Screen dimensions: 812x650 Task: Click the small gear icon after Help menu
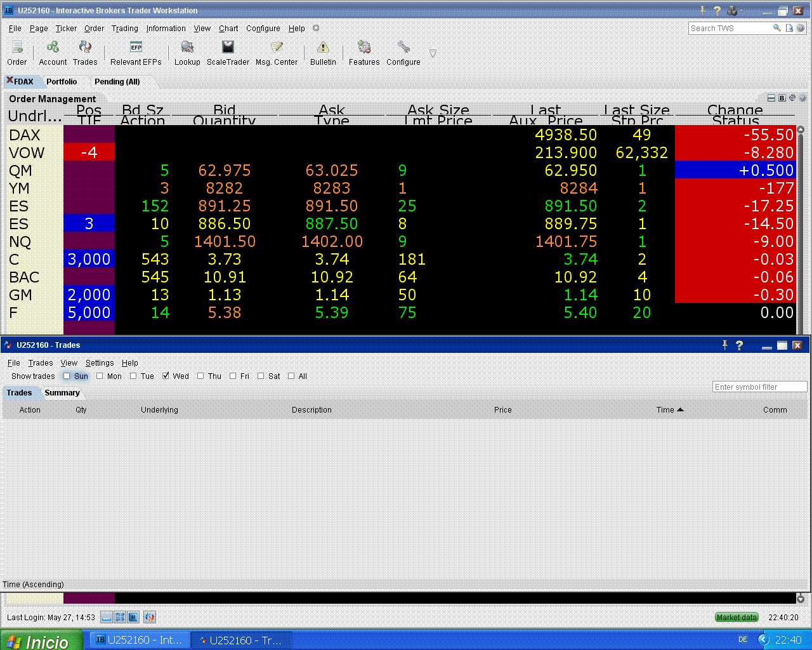click(316, 28)
